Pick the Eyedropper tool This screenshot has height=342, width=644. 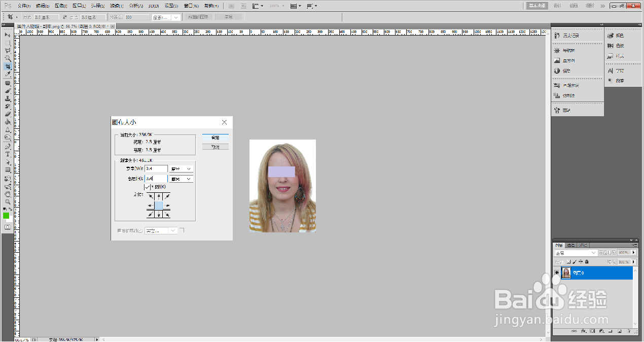8,75
